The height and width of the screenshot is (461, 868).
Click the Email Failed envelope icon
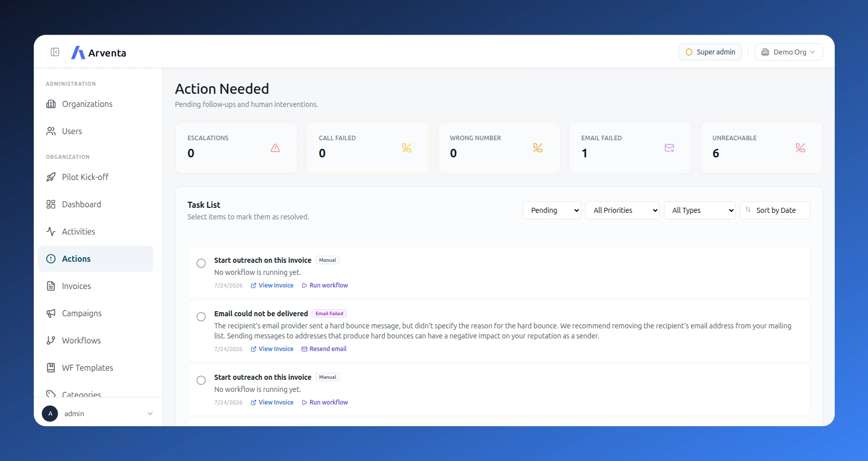(669, 148)
